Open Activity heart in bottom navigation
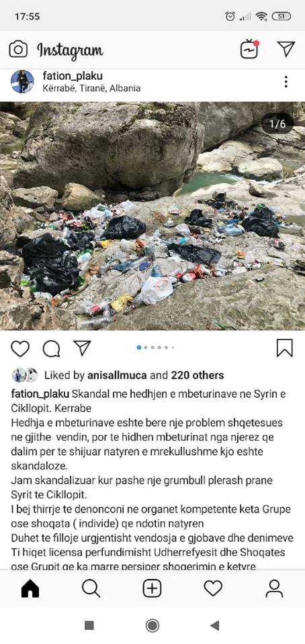Screen dimensions: 305x644 pyautogui.click(x=213, y=589)
